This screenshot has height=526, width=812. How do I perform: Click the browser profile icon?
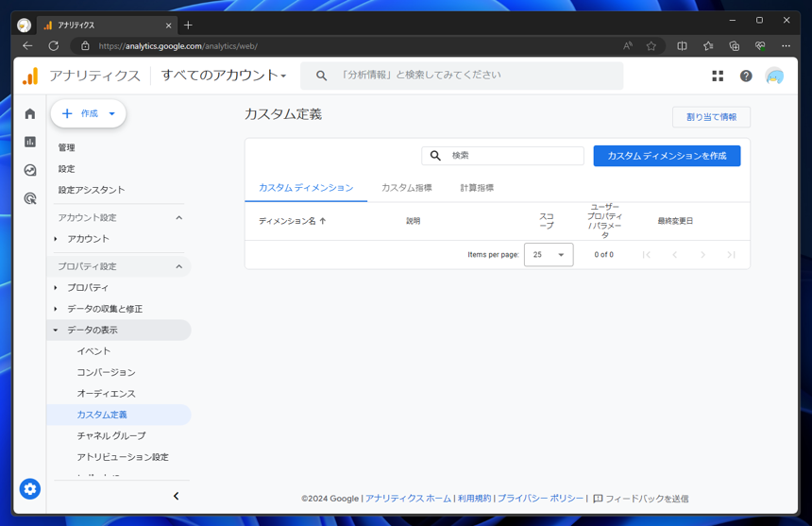24,25
